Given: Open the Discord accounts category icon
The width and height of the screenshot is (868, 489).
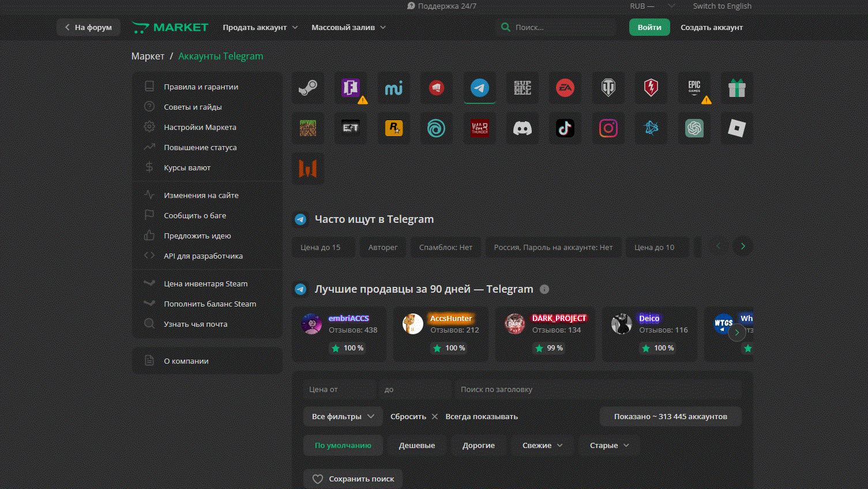Looking at the screenshot, I should (523, 128).
